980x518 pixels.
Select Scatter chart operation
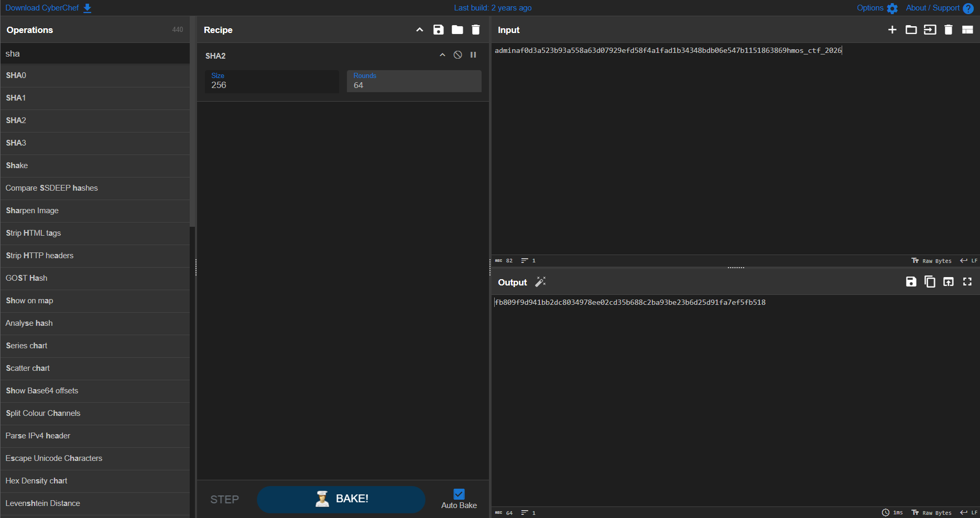(x=95, y=368)
